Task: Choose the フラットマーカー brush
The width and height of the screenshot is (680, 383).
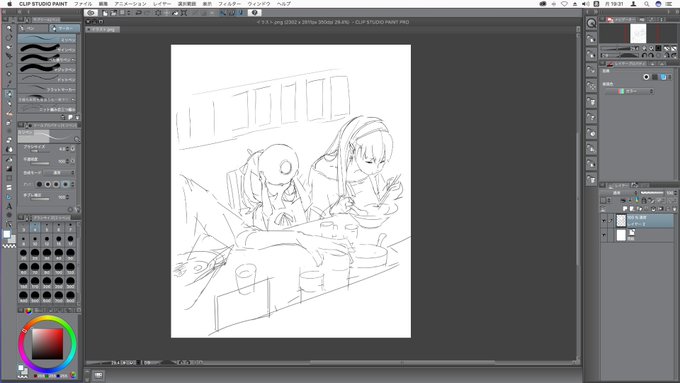Action: 48,89
